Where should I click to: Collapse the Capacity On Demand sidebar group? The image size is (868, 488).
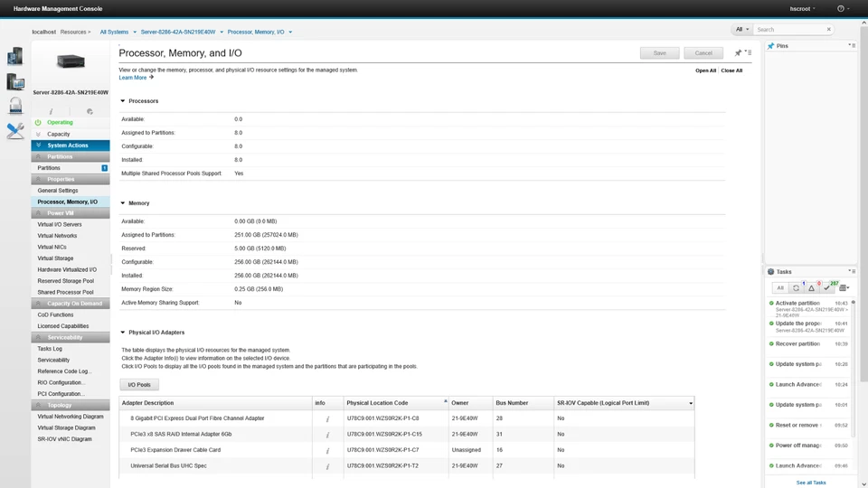click(71, 304)
